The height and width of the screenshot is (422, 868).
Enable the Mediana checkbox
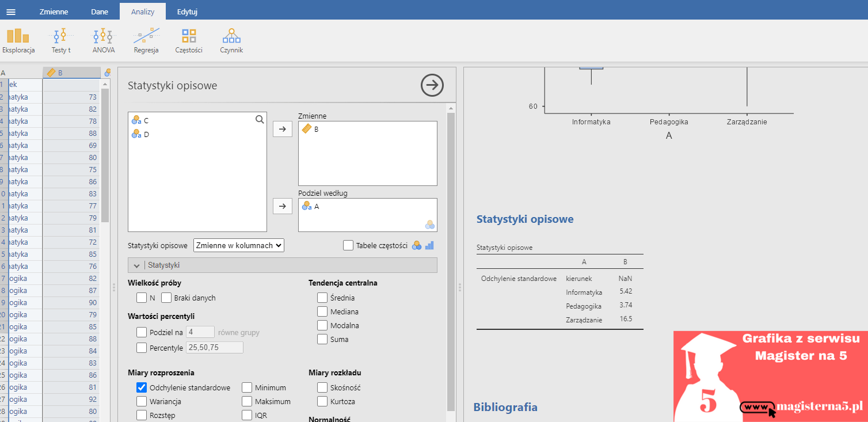(322, 311)
